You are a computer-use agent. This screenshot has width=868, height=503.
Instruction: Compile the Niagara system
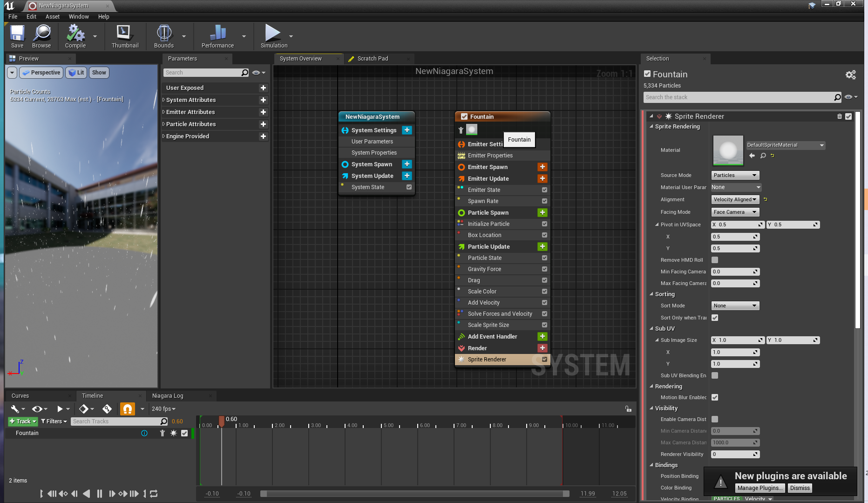coord(75,36)
